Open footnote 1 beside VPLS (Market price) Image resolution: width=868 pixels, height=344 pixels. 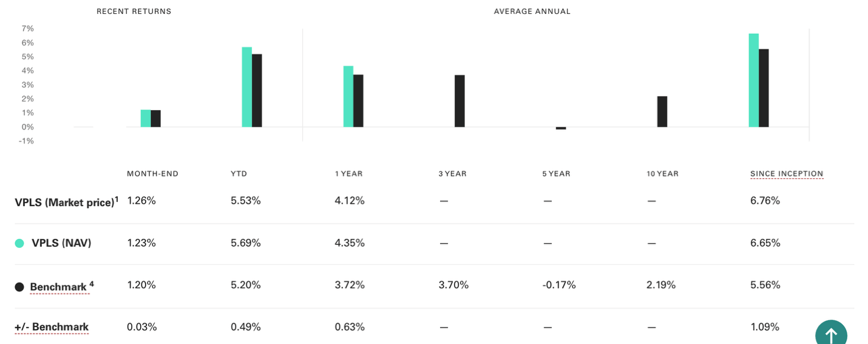point(117,199)
